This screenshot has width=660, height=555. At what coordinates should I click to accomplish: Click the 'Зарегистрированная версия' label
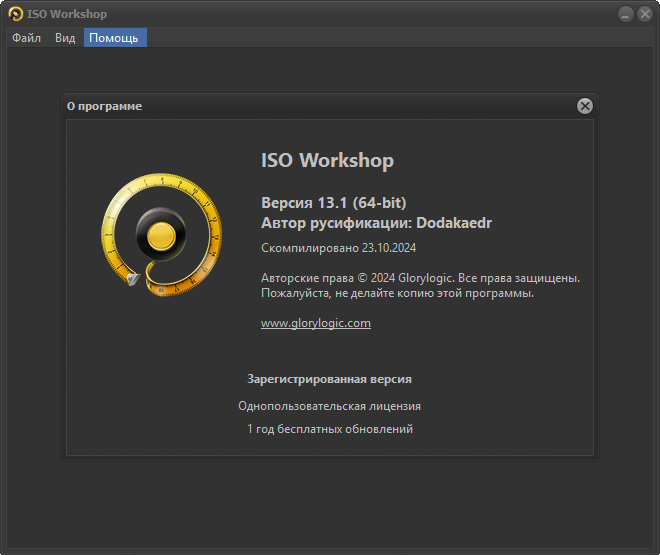[330, 379]
